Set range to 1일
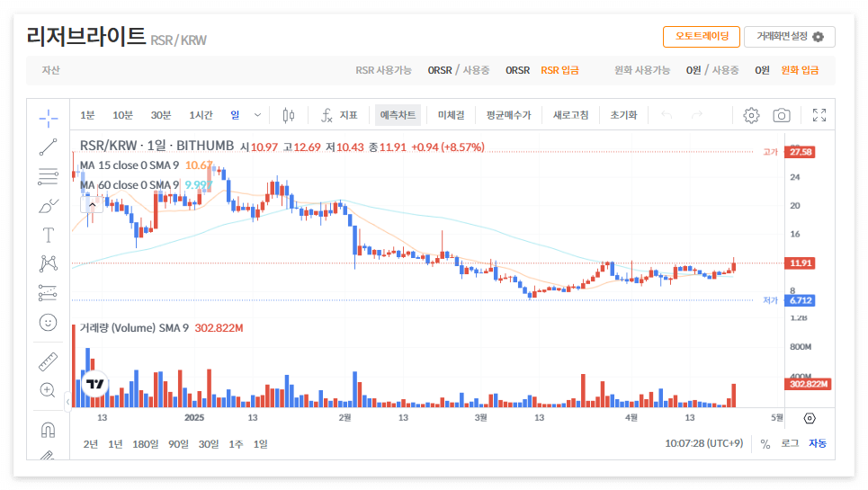This screenshot has width=868, height=490. tap(261, 444)
